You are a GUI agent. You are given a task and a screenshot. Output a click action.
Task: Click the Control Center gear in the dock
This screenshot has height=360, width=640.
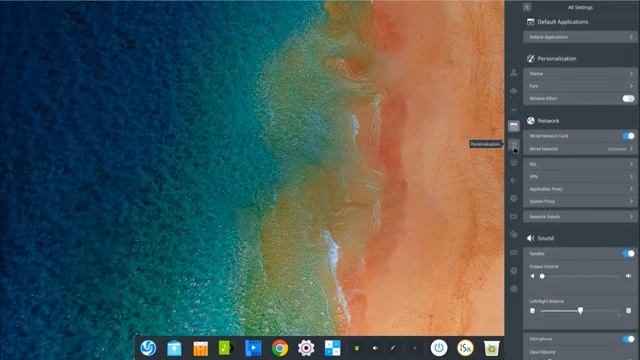pos(306,348)
